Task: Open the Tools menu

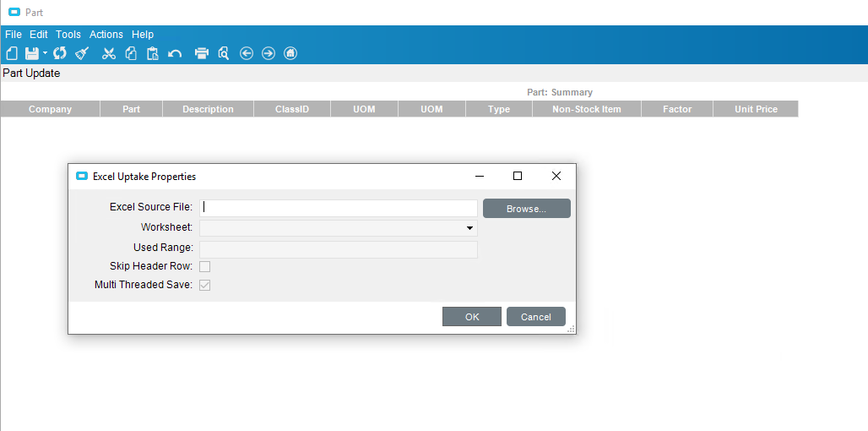Action: (68, 35)
